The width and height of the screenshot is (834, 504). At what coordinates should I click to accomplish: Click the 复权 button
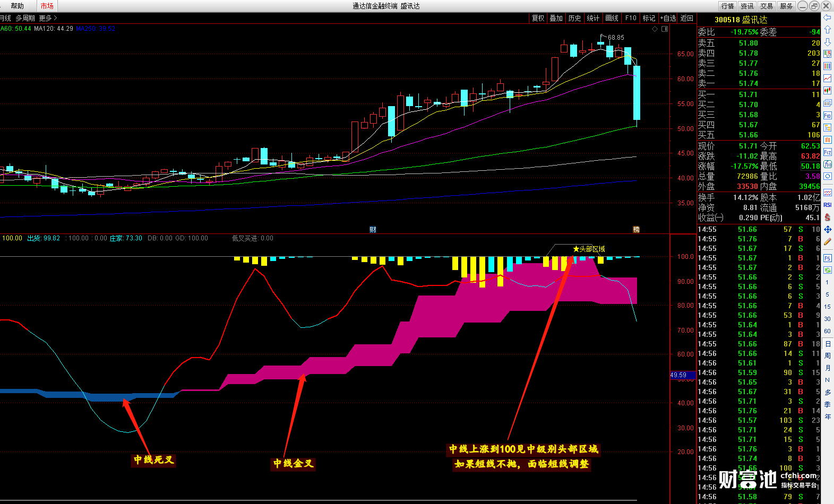pyautogui.click(x=538, y=18)
